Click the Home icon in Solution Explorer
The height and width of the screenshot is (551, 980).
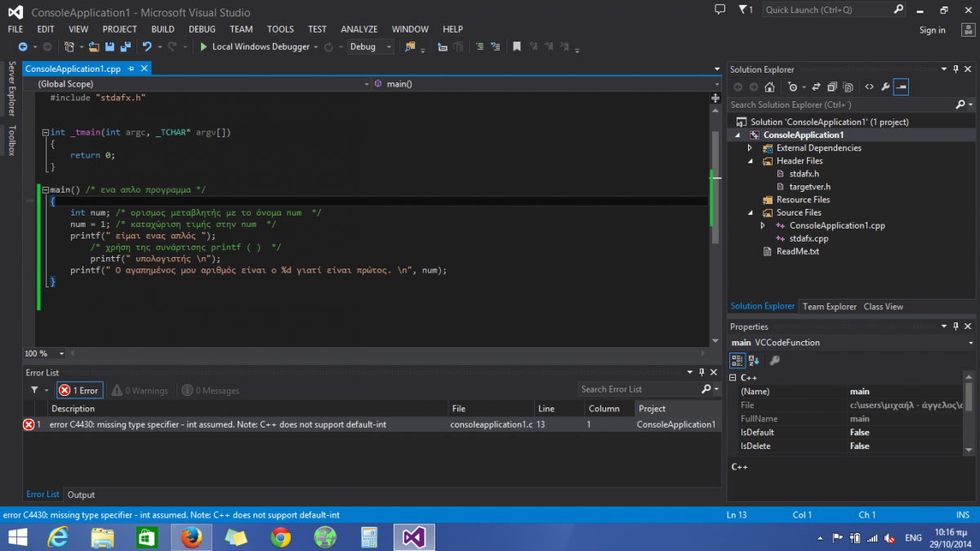(769, 87)
